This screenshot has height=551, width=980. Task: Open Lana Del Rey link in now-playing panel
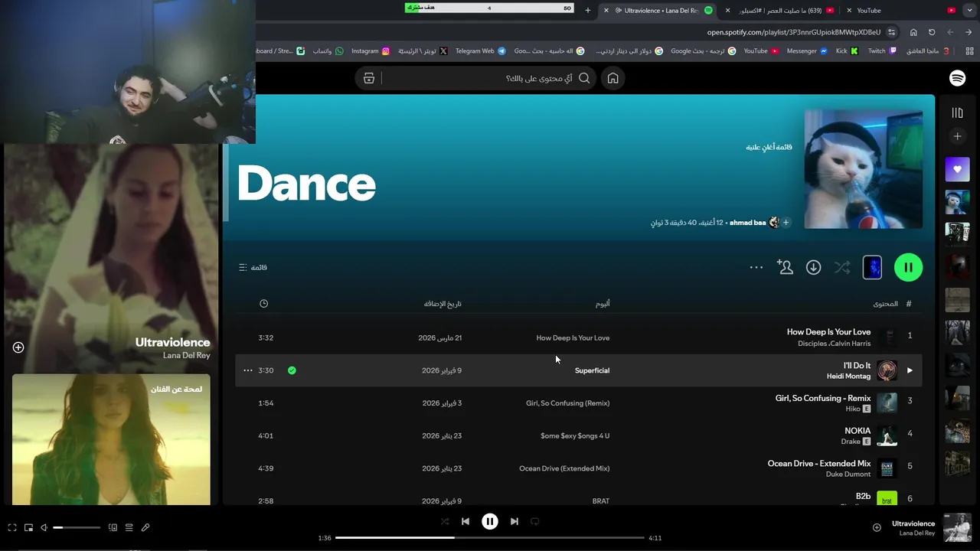[186, 356]
